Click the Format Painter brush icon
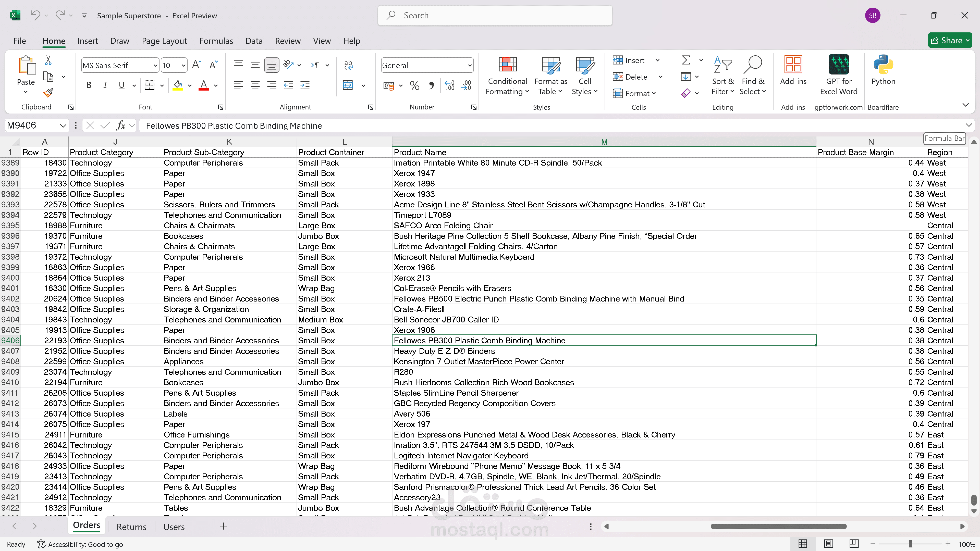Viewport: 980px width, 551px height. point(48,92)
